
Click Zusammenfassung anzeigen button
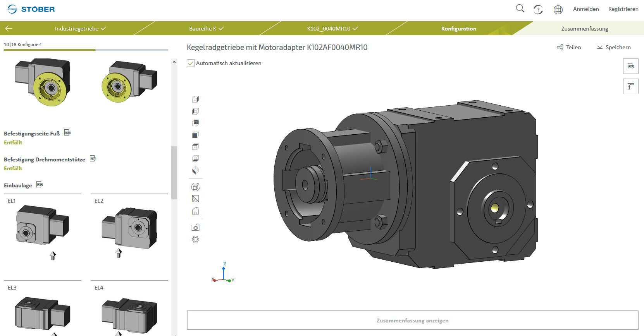(412, 321)
